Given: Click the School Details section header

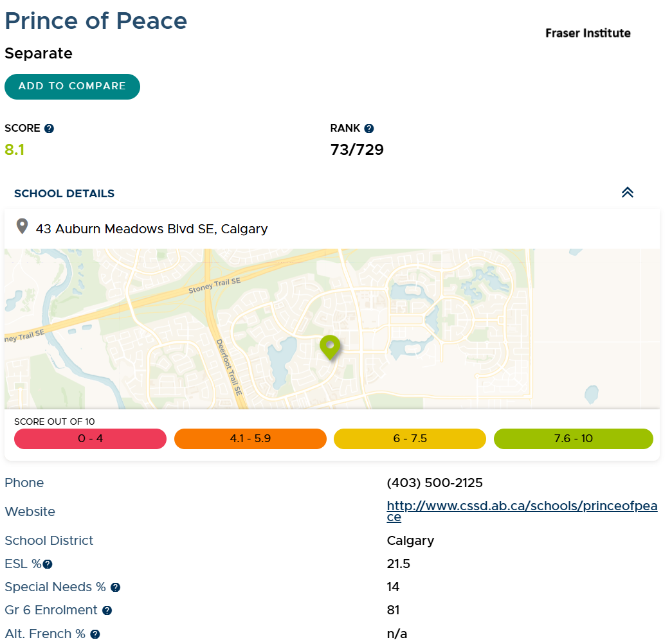Looking at the screenshot, I should pos(64,193).
